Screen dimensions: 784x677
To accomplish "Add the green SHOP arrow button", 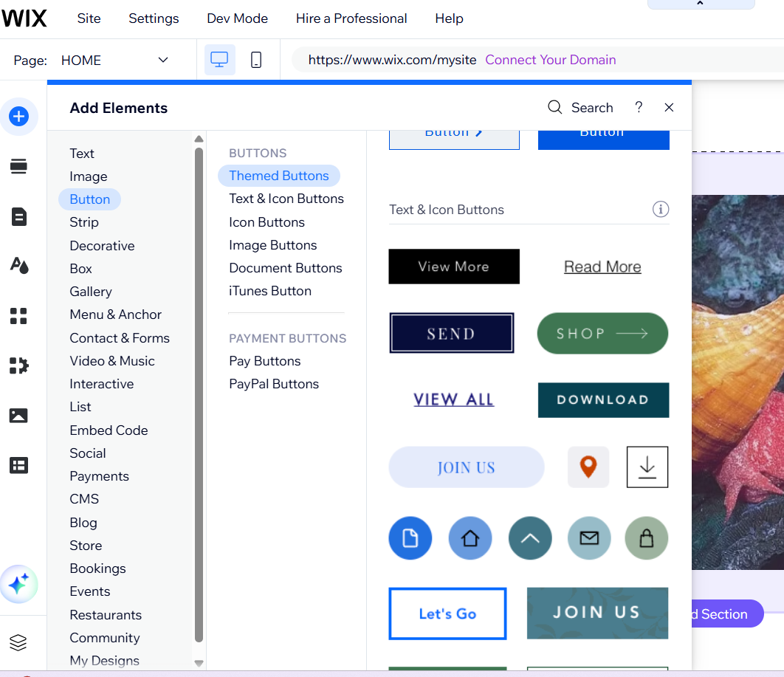I will (x=602, y=333).
